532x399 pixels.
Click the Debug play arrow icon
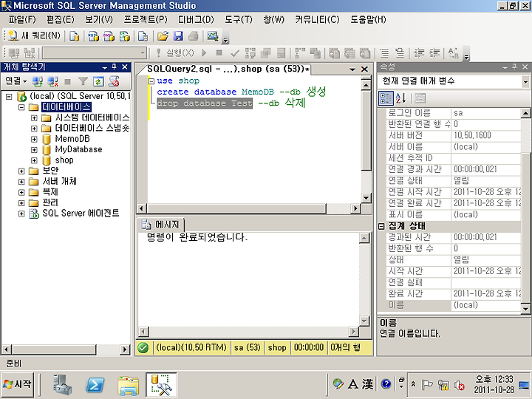[x=204, y=53]
